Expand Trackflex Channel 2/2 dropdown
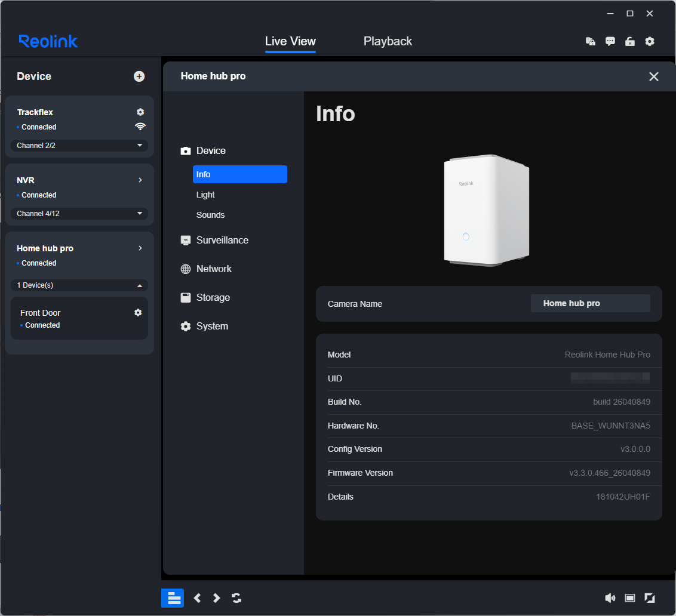 click(79, 145)
